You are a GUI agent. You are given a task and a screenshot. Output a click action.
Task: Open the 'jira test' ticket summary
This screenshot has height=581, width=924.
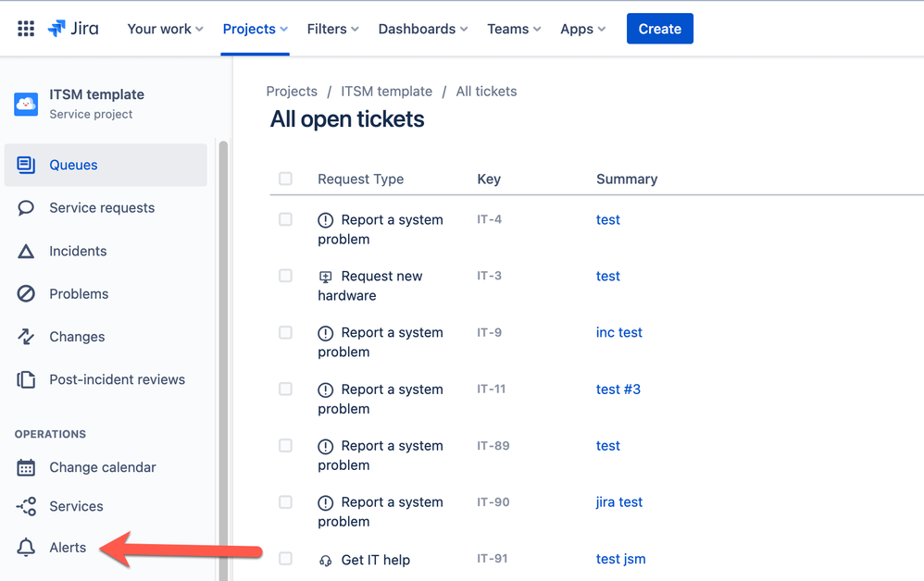pos(618,502)
